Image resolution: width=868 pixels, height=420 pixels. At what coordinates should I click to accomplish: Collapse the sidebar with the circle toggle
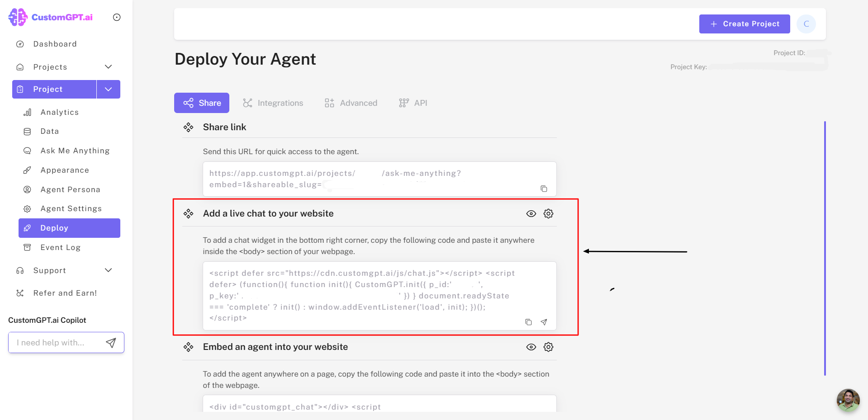click(x=117, y=17)
